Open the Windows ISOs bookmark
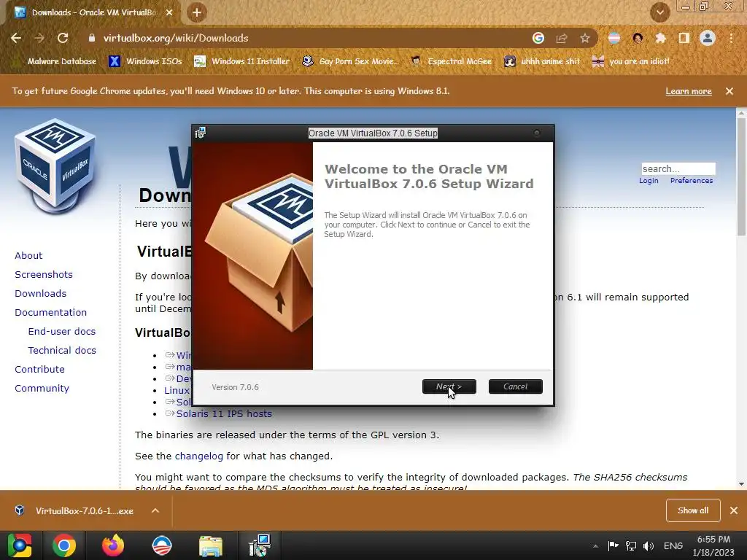 pyautogui.click(x=146, y=61)
